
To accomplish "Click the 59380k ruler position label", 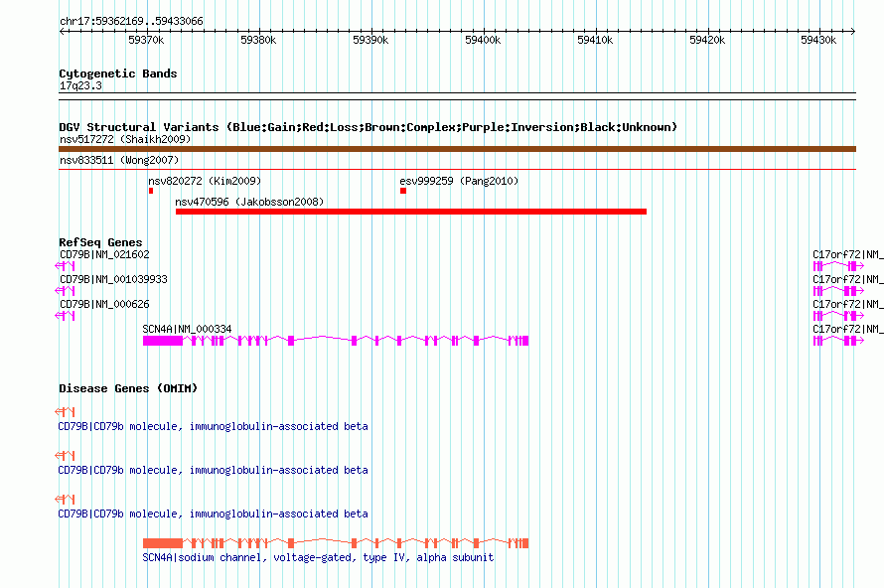I will click(x=258, y=40).
